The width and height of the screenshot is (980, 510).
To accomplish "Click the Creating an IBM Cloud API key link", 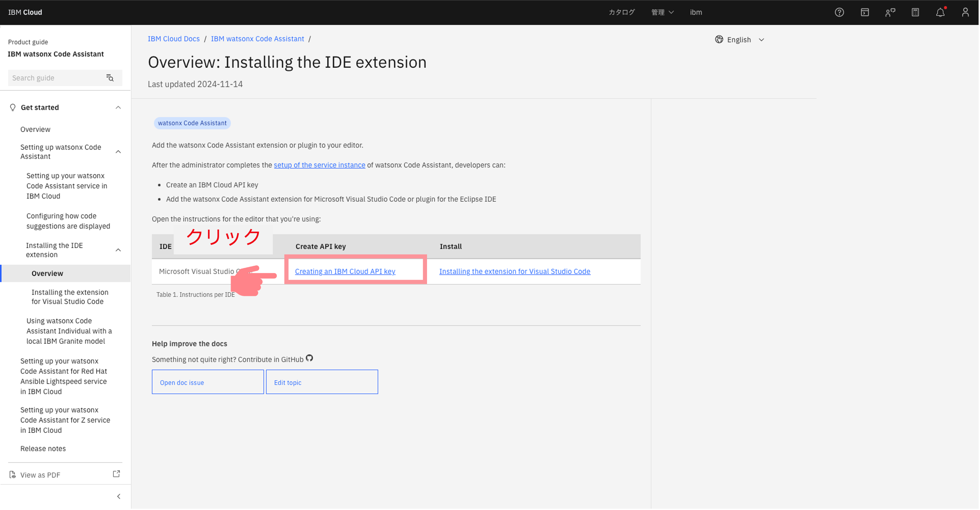I will pos(345,271).
